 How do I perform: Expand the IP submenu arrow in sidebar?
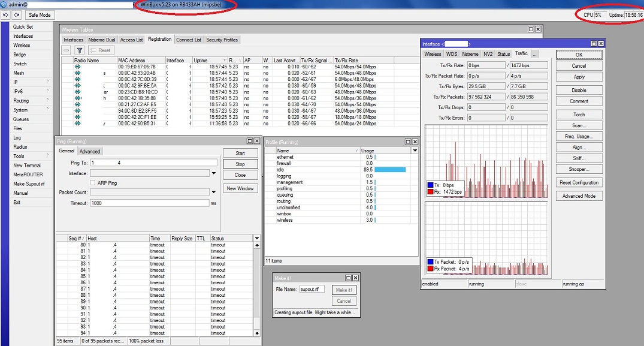point(48,82)
